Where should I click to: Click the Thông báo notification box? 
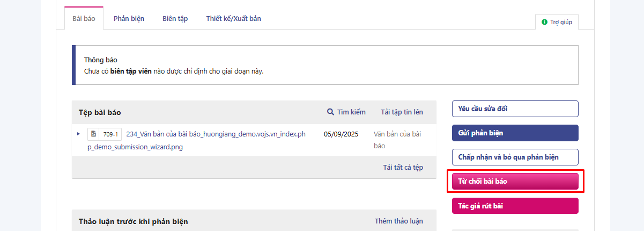click(x=325, y=65)
